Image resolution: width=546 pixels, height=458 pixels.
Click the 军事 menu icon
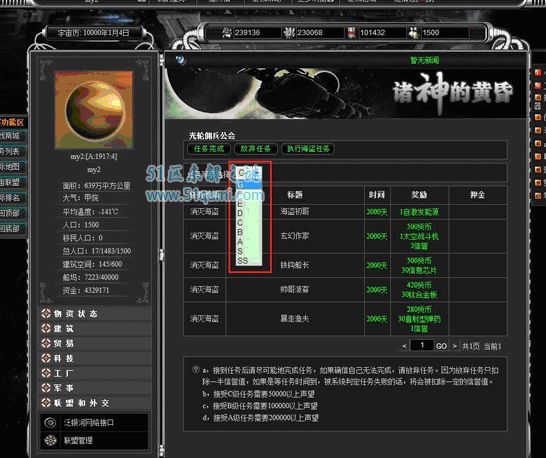(46, 388)
